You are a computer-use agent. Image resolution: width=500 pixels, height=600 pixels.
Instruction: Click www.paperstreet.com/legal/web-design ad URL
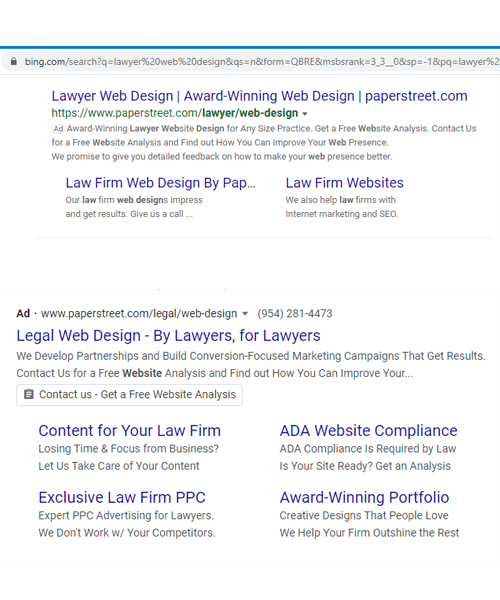pos(139,313)
